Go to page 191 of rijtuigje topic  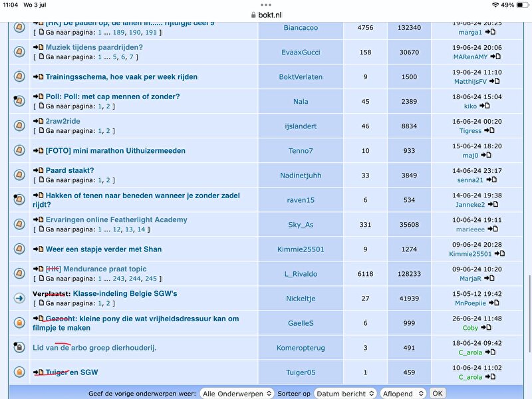point(151,32)
